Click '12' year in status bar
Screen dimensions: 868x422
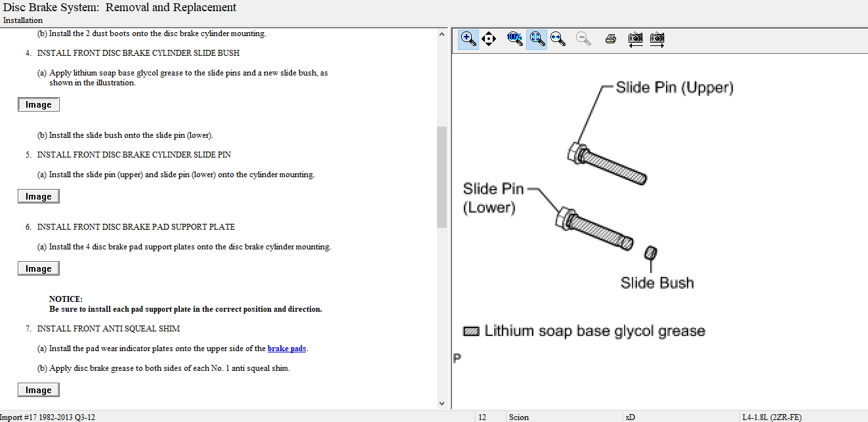click(482, 417)
